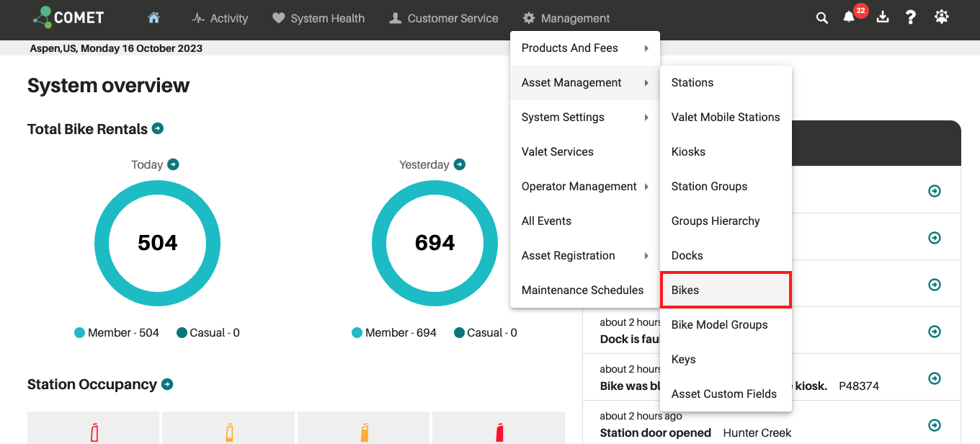Choose Groups Hierarchy submenu entry
The image size is (980, 444).
726,221
